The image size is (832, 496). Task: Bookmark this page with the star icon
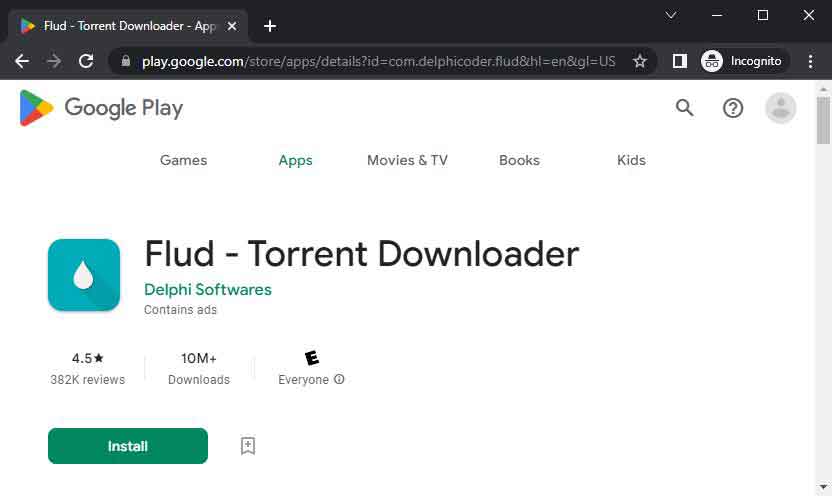click(640, 61)
